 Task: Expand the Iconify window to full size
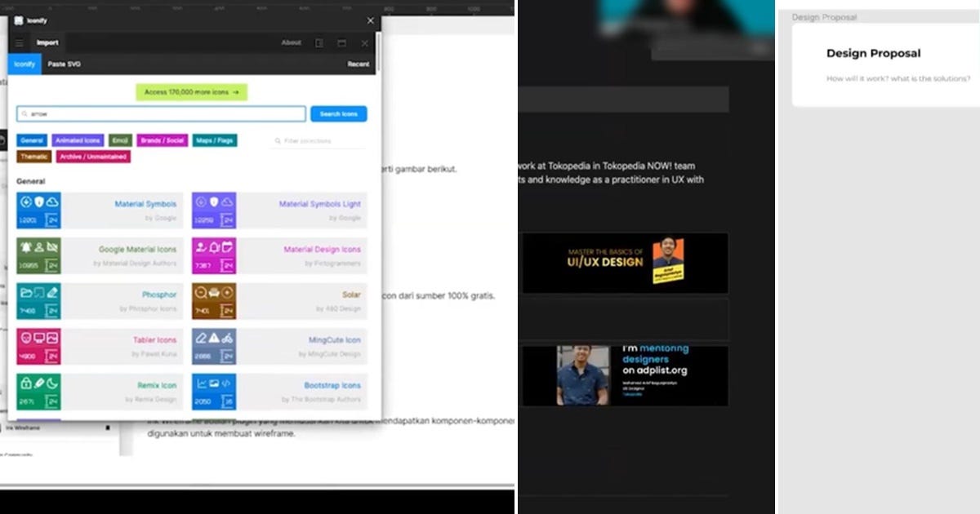tap(341, 42)
